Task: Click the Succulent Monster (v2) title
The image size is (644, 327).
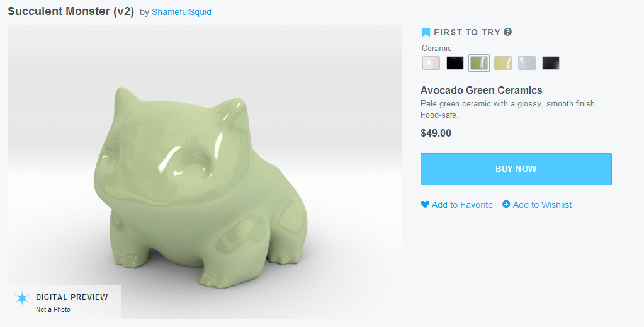Action: [71, 11]
